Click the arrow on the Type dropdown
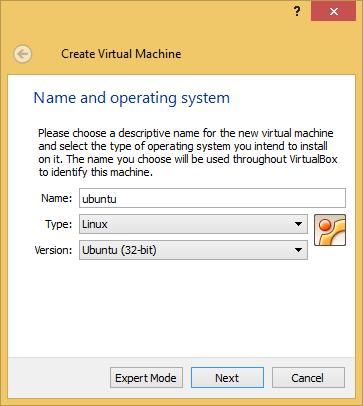Viewport: 363px width, 406px height. (x=298, y=224)
